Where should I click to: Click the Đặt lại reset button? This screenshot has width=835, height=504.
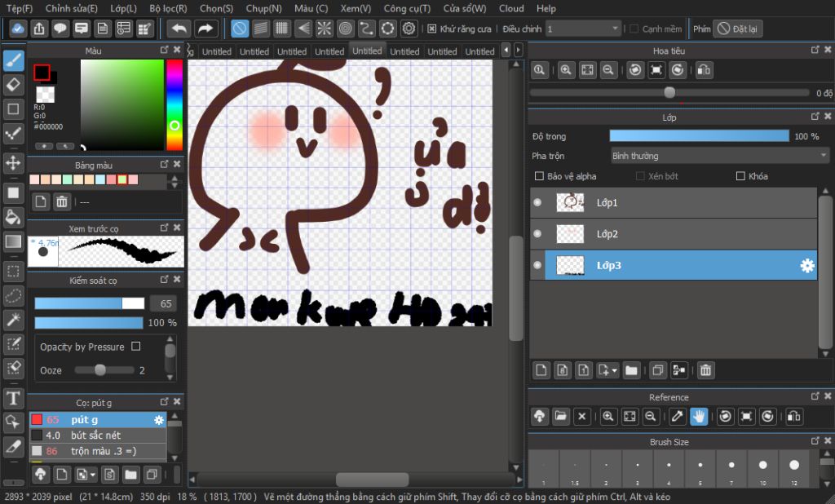[738, 29]
